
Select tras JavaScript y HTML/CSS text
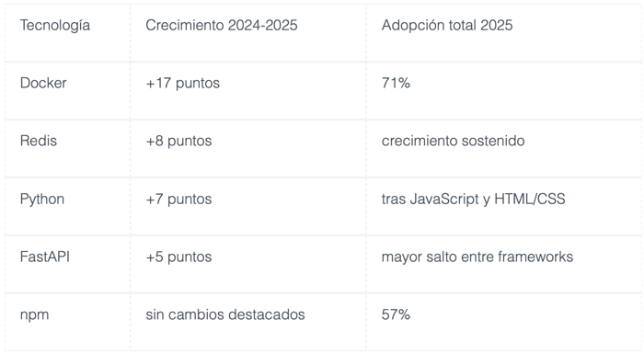473,200
